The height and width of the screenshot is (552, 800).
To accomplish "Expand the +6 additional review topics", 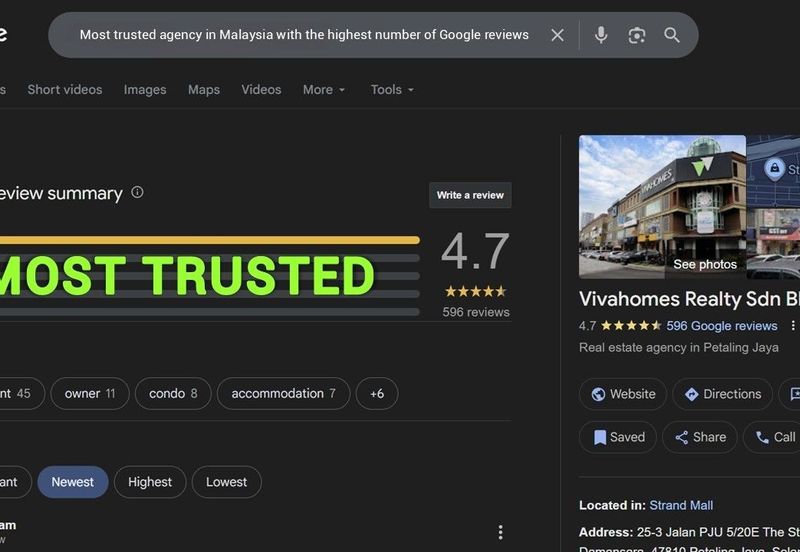I will click(377, 394).
